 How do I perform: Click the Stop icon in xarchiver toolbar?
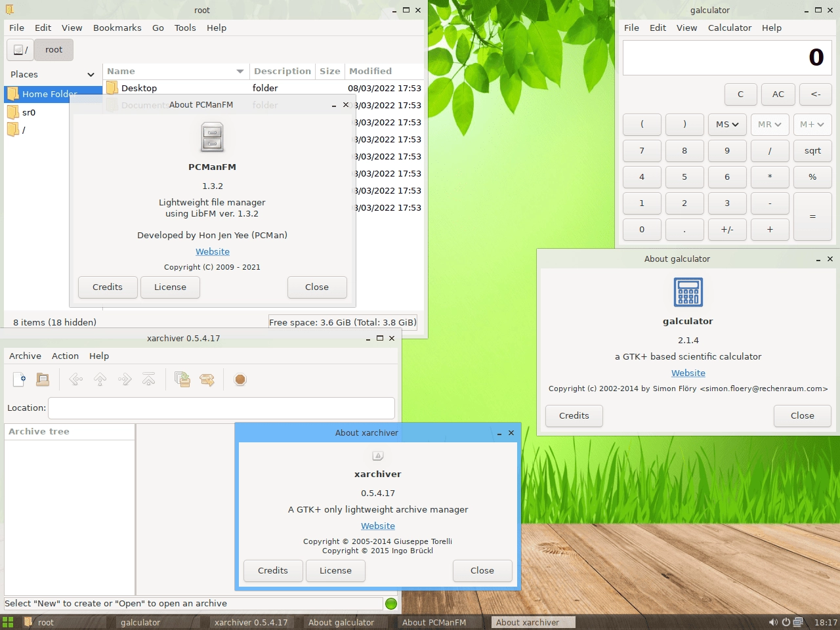pyautogui.click(x=240, y=379)
